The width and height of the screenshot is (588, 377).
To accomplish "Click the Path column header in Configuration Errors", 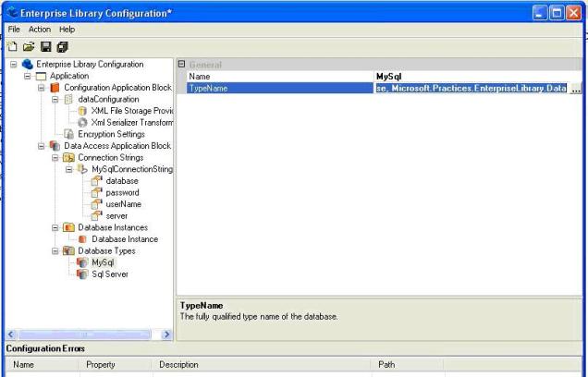I will click(407, 365).
